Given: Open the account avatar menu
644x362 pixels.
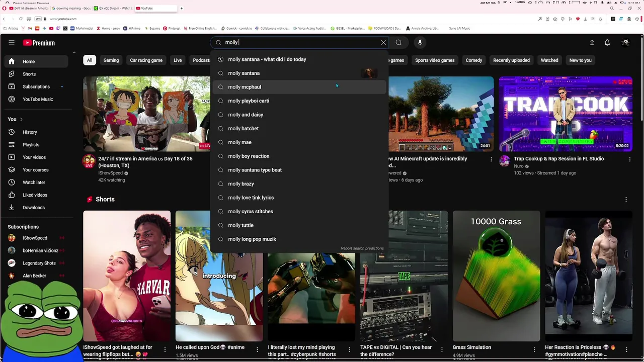Looking at the screenshot, I should pyautogui.click(x=625, y=43).
